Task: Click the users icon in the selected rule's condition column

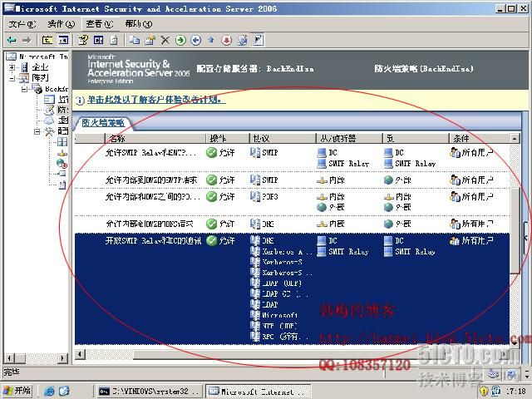Action: (455, 240)
